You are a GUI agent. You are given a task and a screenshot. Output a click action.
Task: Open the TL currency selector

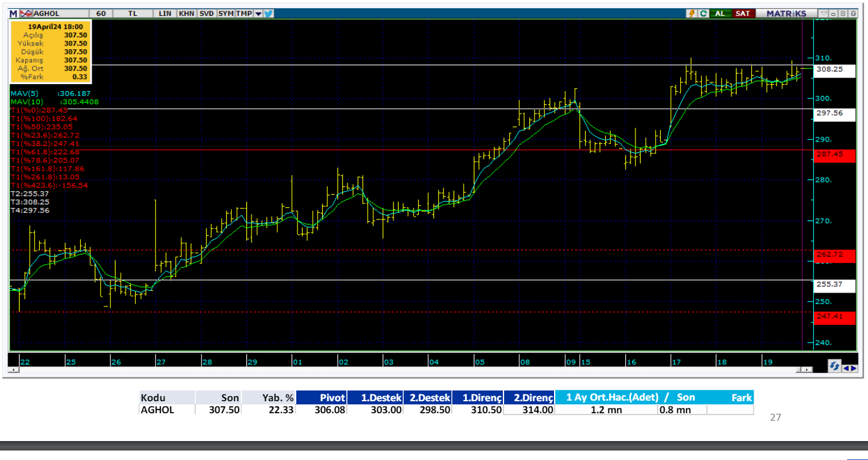click(133, 13)
